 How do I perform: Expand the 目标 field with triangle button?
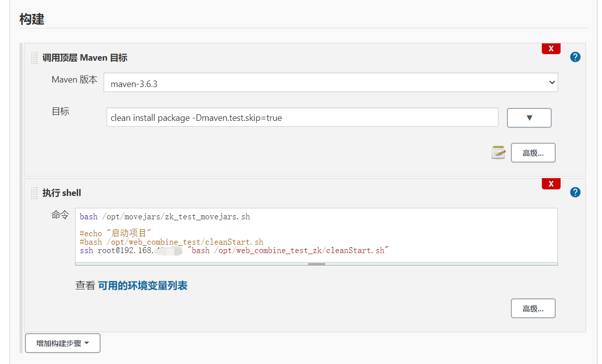(x=529, y=118)
